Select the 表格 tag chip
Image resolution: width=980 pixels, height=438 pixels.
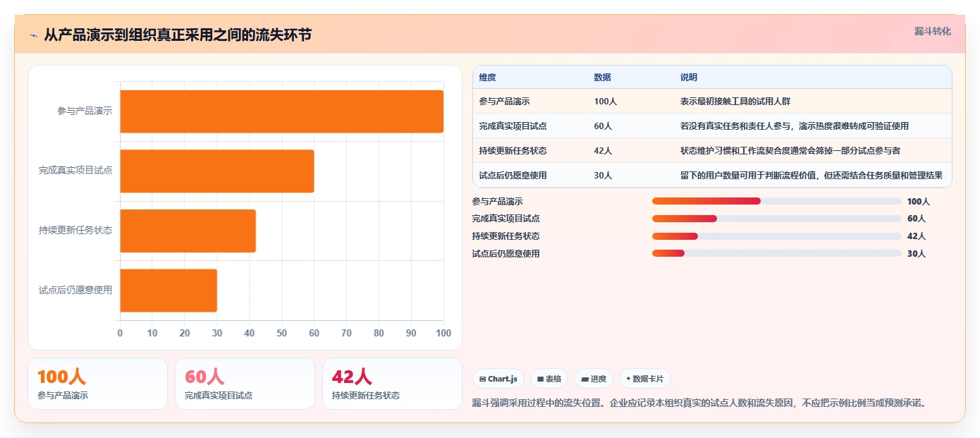pos(549,379)
